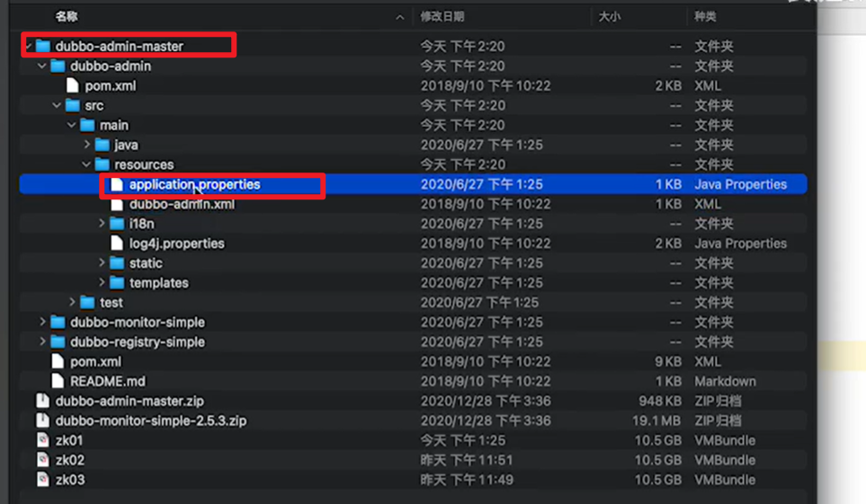
Task: Collapse the main folder
Action: [72, 125]
